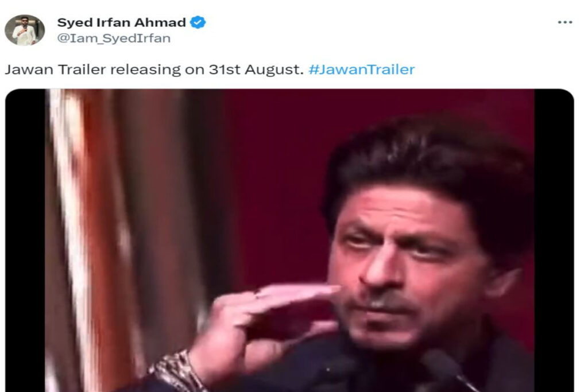This screenshot has height=392, width=588.
Task: Open the #JawanTrailer hashtag
Action: (362, 69)
